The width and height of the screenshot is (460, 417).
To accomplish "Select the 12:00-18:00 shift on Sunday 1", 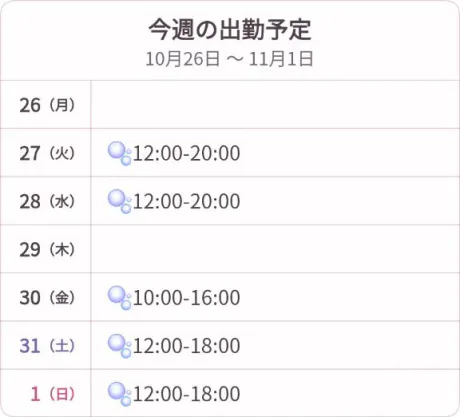I will pos(186,394).
